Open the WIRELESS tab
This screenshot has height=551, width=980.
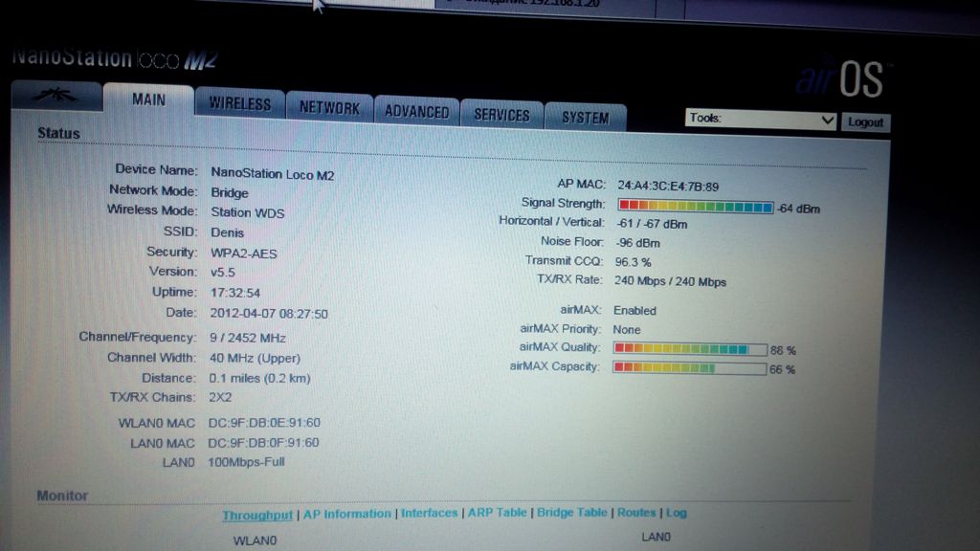pyautogui.click(x=240, y=103)
